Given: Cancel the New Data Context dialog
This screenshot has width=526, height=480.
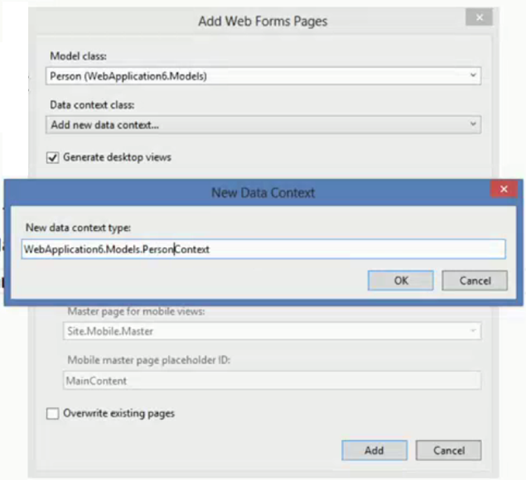Looking at the screenshot, I should pyautogui.click(x=475, y=280).
